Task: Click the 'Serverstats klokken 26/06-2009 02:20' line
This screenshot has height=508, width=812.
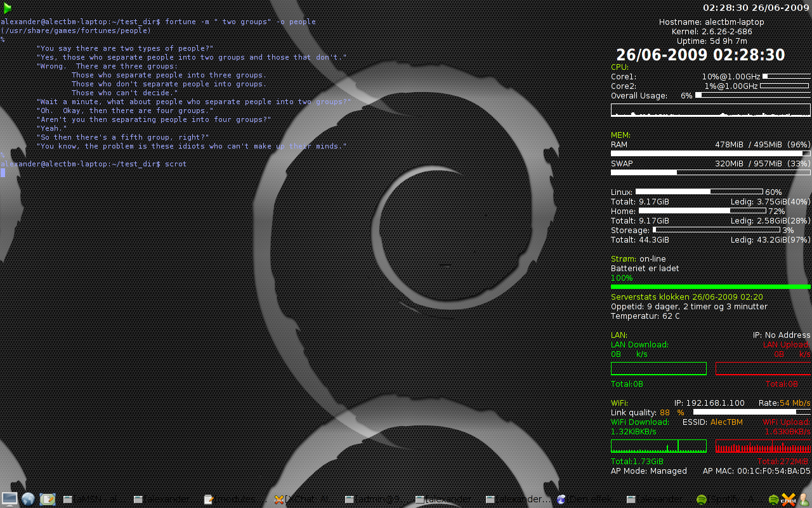Action: (x=687, y=297)
